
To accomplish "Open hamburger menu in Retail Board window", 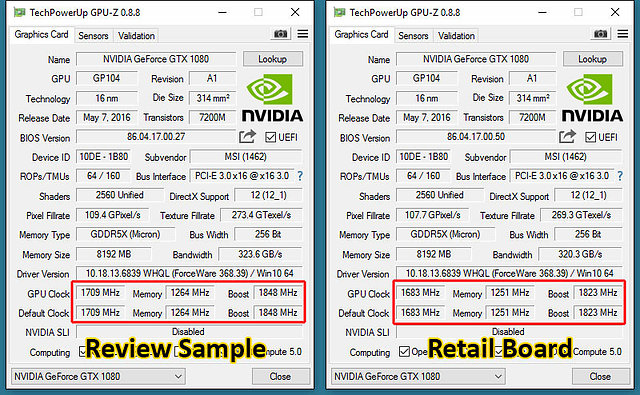I will (623, 34).
